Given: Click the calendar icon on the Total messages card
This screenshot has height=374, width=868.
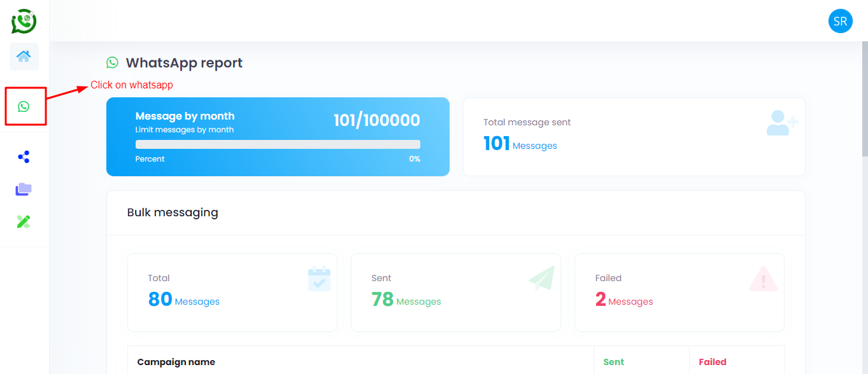Looking at the screenshot, I should click(x=318, y=279).
